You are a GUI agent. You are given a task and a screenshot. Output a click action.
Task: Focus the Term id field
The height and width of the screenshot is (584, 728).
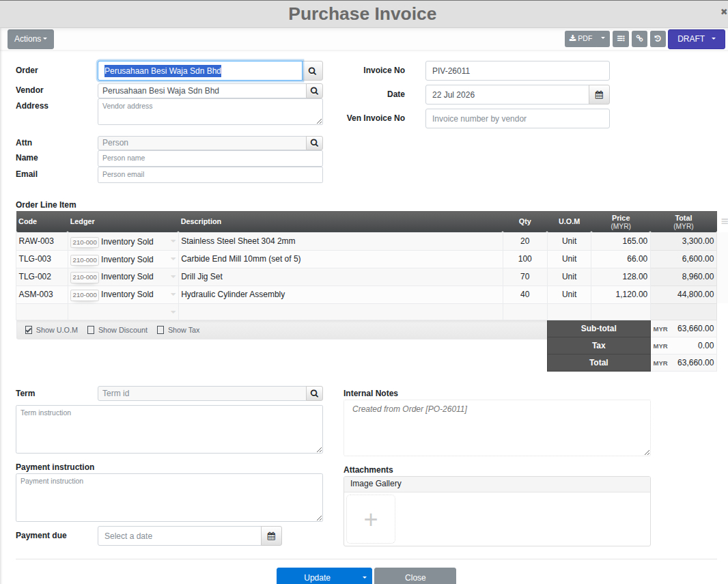pos(202,393)
